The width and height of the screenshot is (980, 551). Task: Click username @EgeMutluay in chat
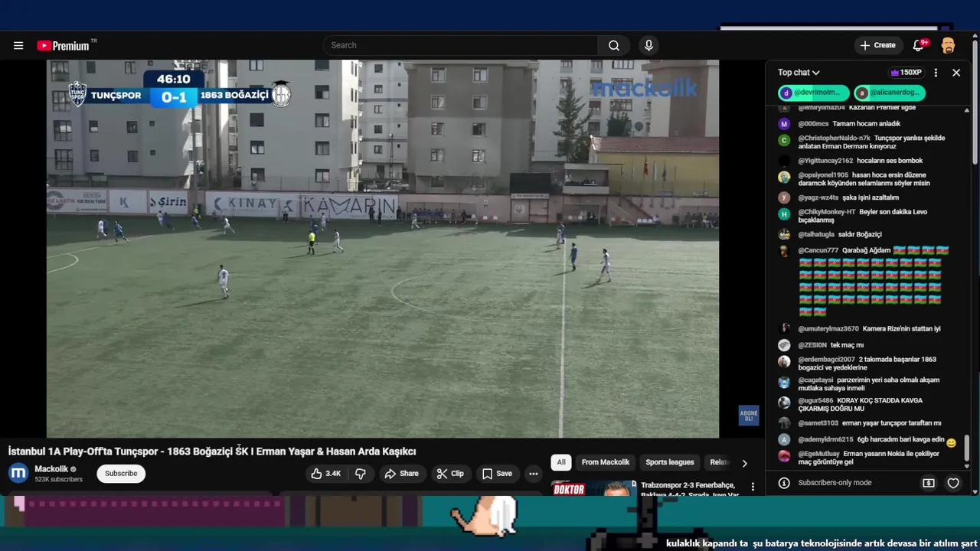point(818,454)
